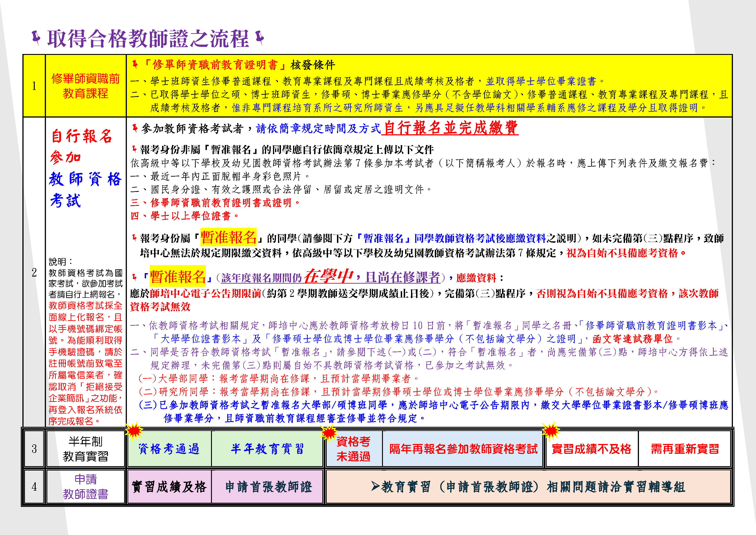Screen dimensions: 756x535
Task: Click the 實習成績及格 cell in row 4
Action: click(169, 487)
